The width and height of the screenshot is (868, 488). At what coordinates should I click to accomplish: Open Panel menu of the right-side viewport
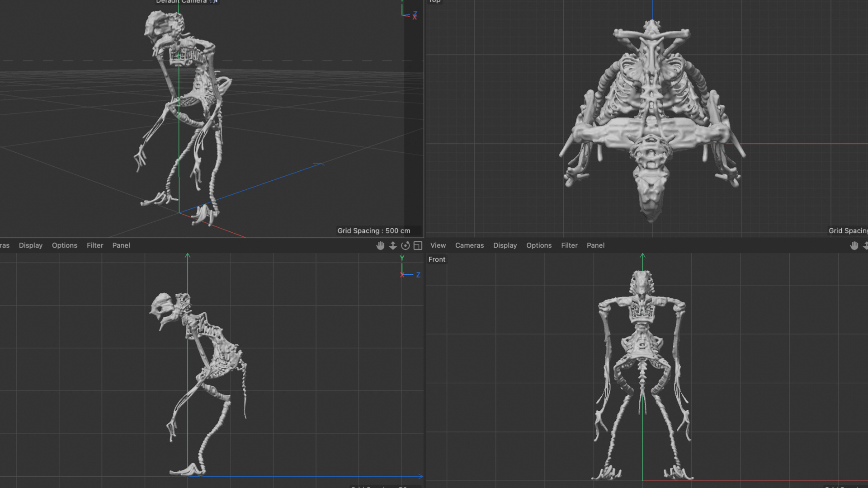point(121,245)
